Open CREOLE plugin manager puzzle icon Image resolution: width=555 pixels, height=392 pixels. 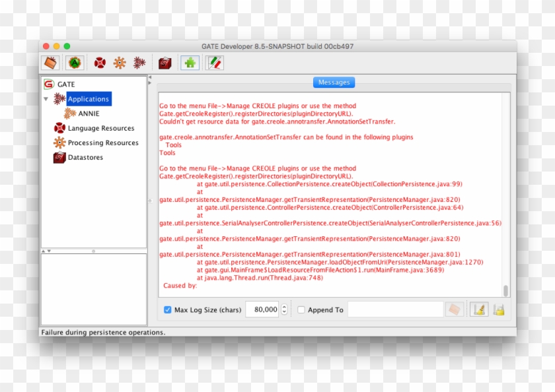[190, 63]
